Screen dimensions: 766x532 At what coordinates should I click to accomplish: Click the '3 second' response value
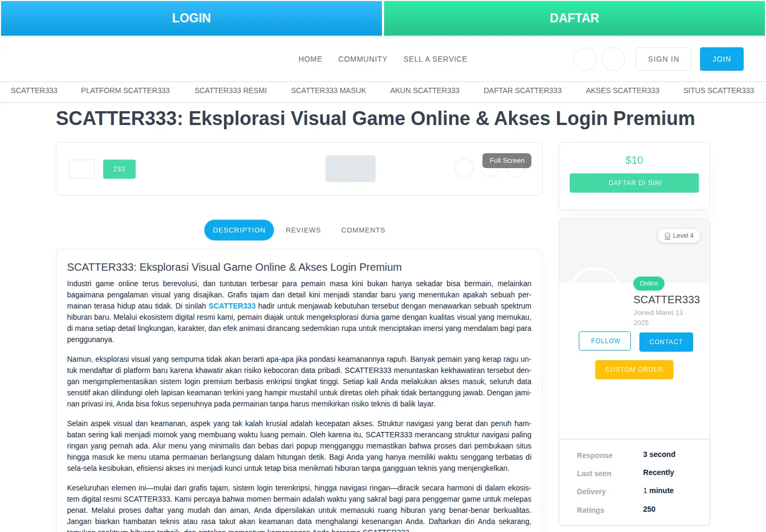[659, 454]
